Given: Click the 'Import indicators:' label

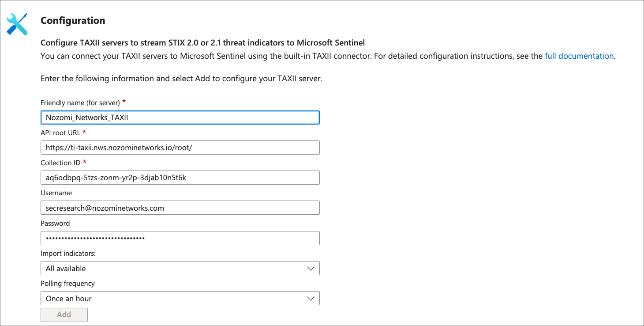Looking at the screenshot, I should coord(68,254).
